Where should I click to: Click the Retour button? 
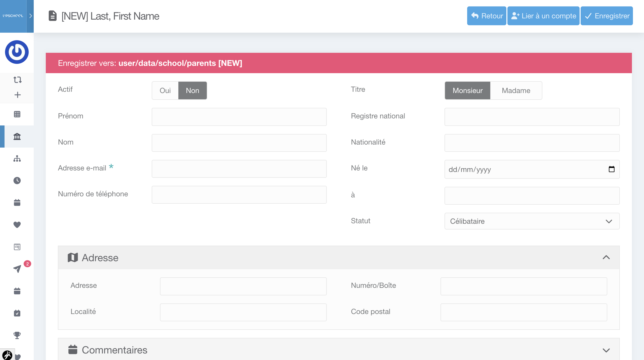(x=487, y=16)
